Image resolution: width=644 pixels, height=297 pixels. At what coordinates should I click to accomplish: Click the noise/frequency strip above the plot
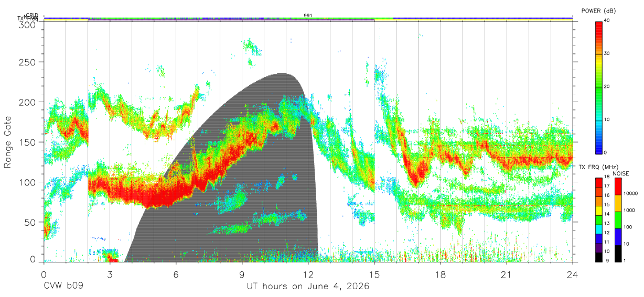[x=308, y=19]
